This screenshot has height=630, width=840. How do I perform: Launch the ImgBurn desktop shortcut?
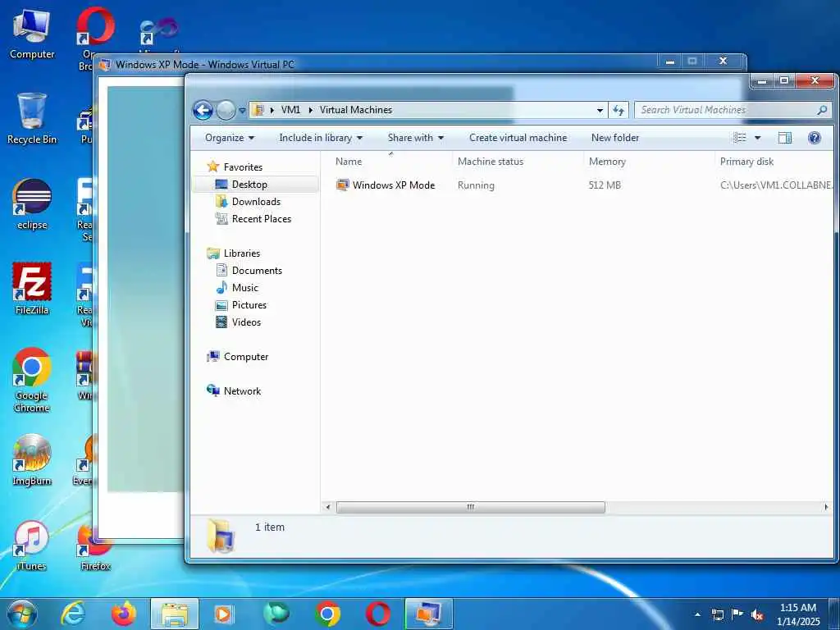(x=32, y=460)
